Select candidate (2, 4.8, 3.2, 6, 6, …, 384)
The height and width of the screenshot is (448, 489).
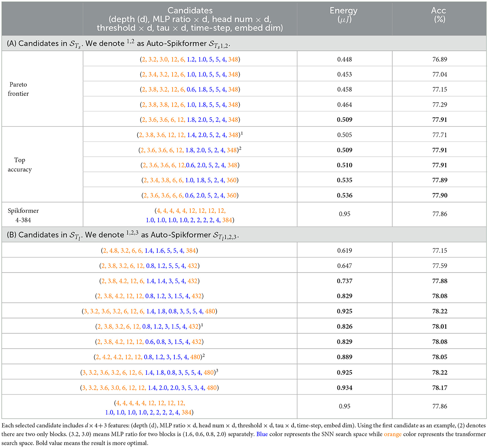pos(150,250)
